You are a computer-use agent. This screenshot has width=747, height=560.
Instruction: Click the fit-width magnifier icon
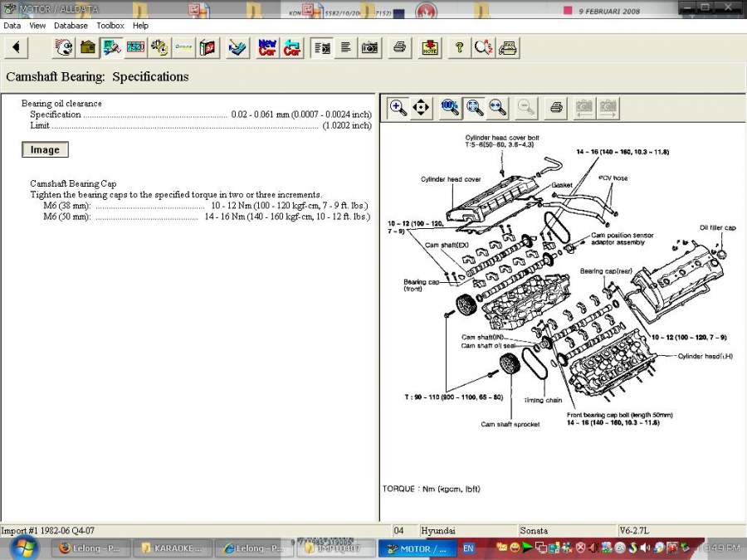(x=498, y=108)
